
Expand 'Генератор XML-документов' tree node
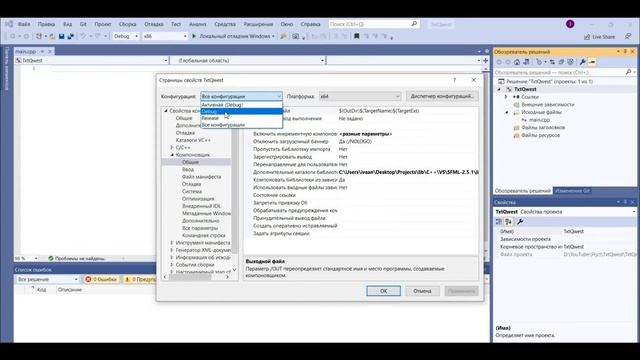coord(172,250)
